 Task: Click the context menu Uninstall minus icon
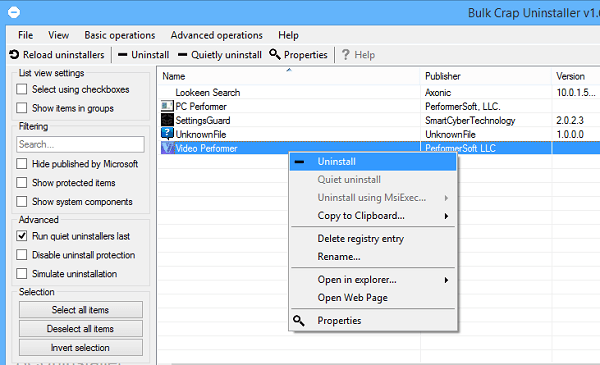pyautogui.click(x=300, y=162)
